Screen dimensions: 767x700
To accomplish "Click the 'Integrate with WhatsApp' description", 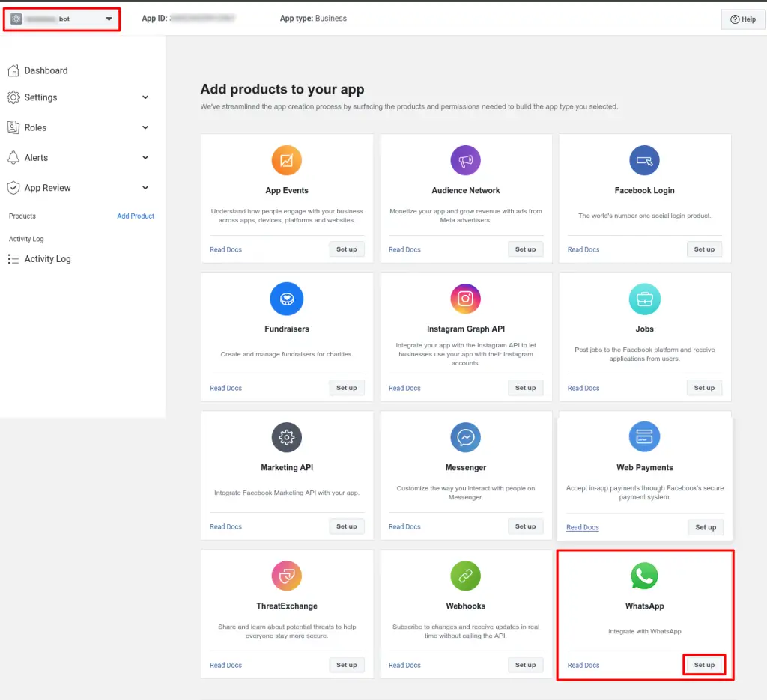I will coord(644,631).
